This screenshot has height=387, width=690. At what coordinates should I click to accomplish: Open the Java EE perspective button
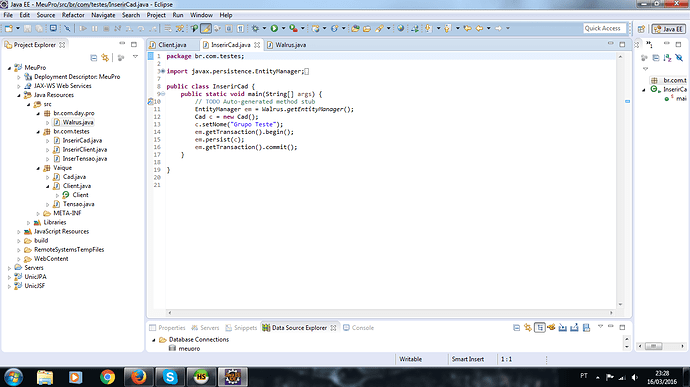coord(668,29)
